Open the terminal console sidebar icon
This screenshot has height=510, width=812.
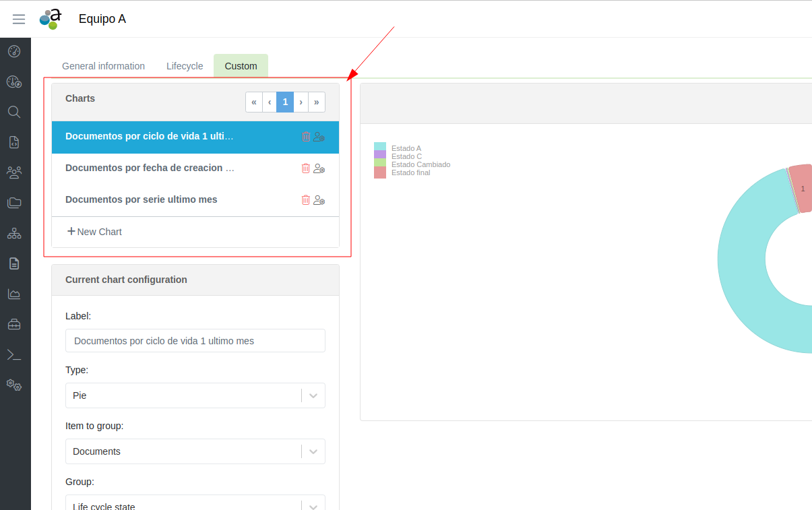(14, 354)
